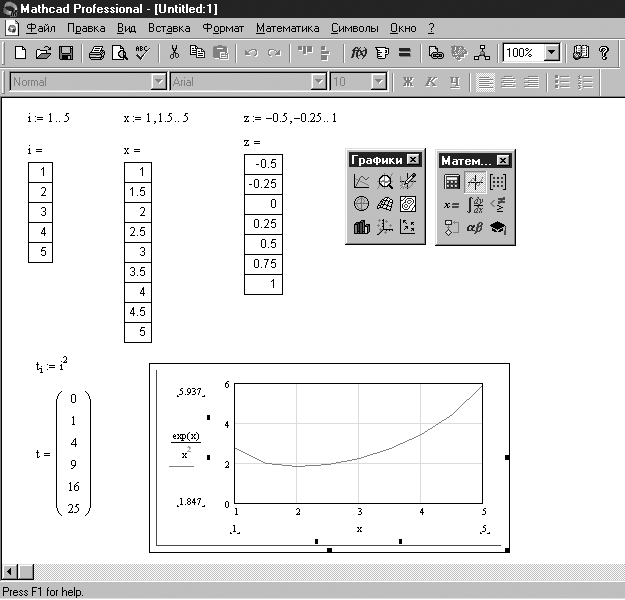The width and height of the screenshot is (625, 600).
Task: Open the Правка menu
Action: [86, 28]
